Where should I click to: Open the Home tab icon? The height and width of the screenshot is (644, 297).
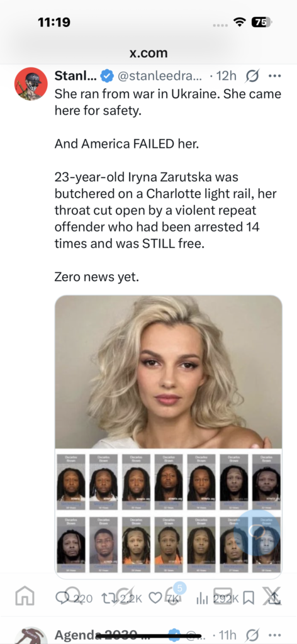click(x=25, y=597)
